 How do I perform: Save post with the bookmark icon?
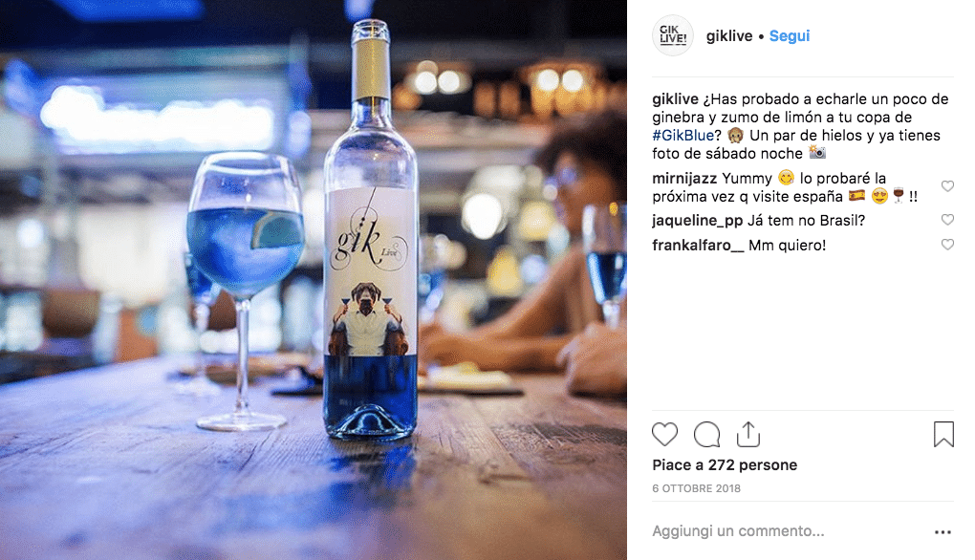pyautogui.click(x=943, y=434)
